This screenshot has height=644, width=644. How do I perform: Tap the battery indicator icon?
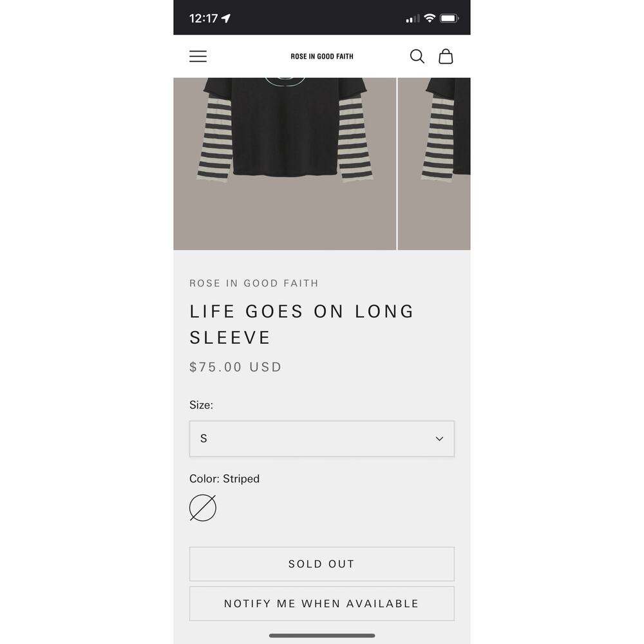pos(449,18)
